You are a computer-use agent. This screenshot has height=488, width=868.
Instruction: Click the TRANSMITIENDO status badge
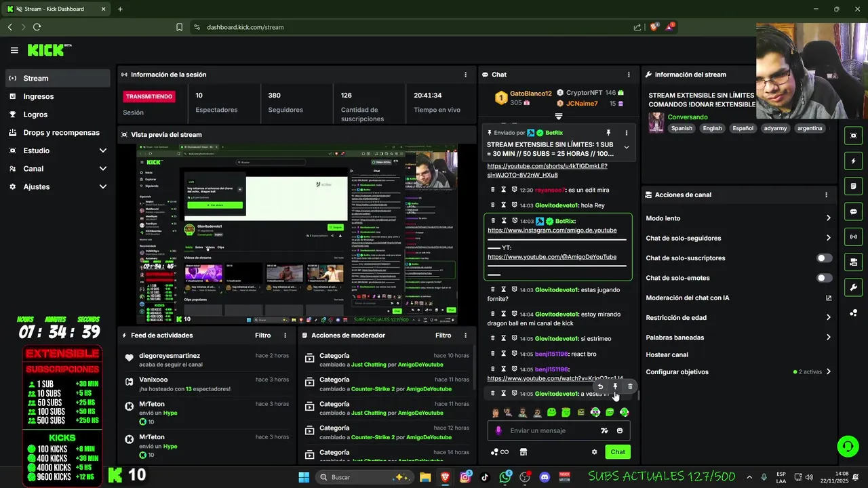point(149,96)
